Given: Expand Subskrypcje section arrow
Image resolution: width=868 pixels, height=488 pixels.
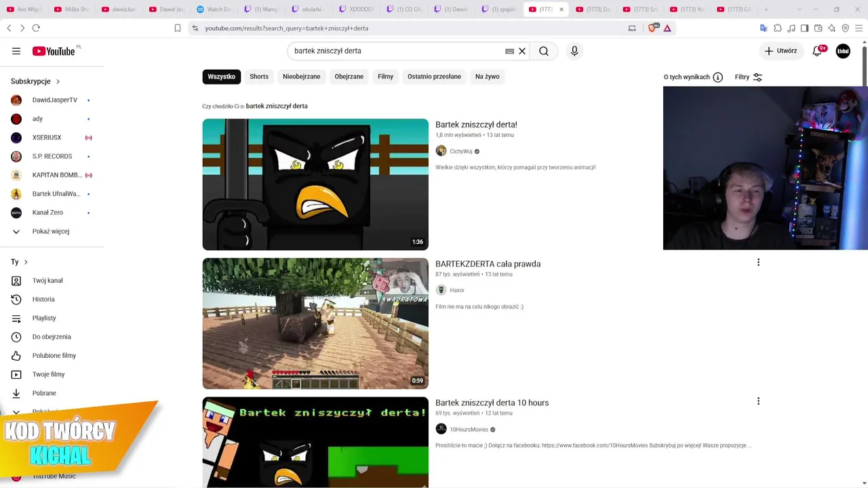Looking at the screenshot, I should pos(58,81).
